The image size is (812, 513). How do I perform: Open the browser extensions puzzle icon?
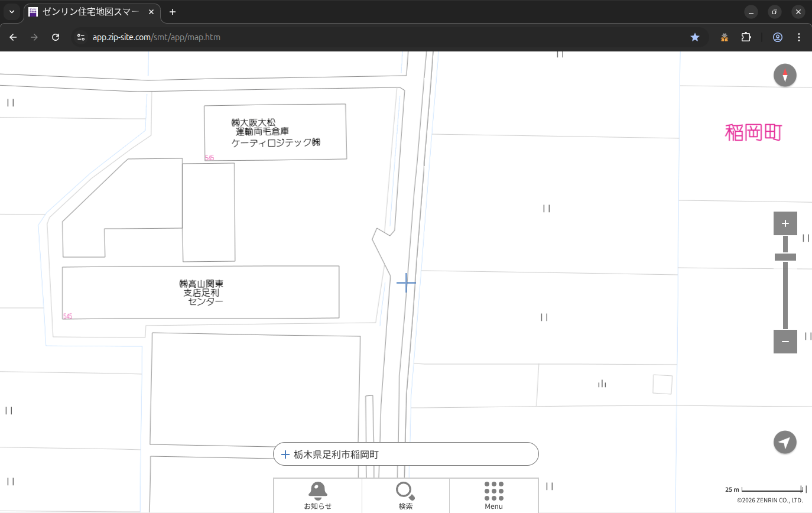pyautogui.click(x=746, y=37)
